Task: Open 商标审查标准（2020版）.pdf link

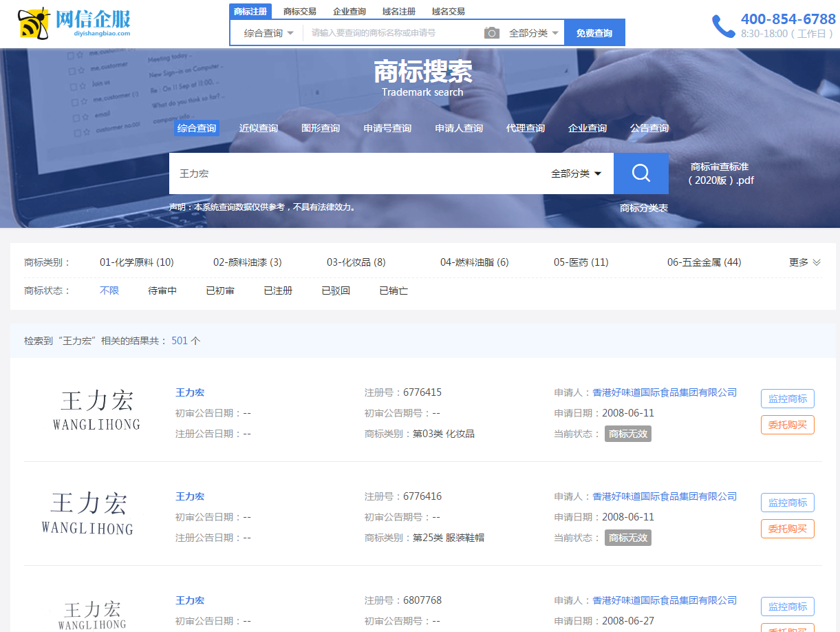Action: coord(720,173)
